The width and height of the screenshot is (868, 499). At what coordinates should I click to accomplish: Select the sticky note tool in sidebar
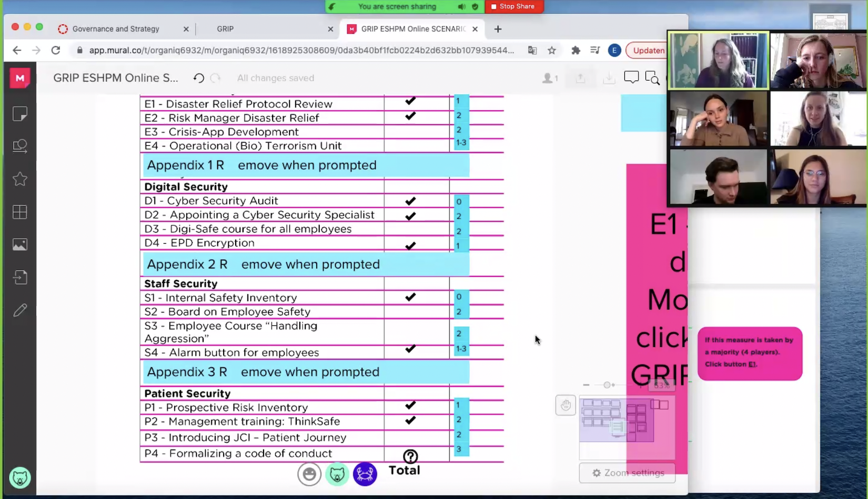tap(20, 114)
